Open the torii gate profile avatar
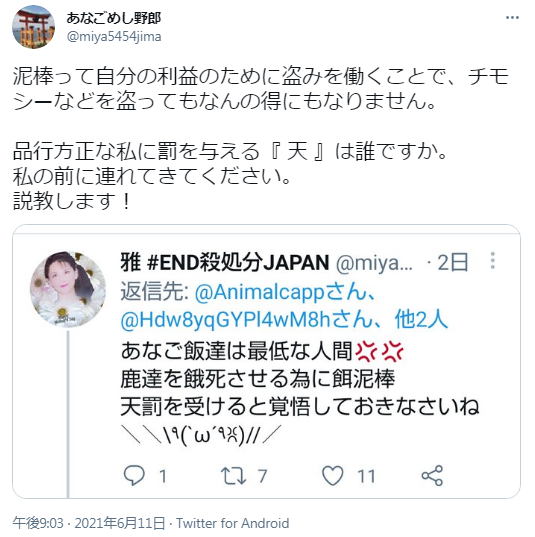The width and height of the screenshot is (535, 537). click(x=33, y=27)
